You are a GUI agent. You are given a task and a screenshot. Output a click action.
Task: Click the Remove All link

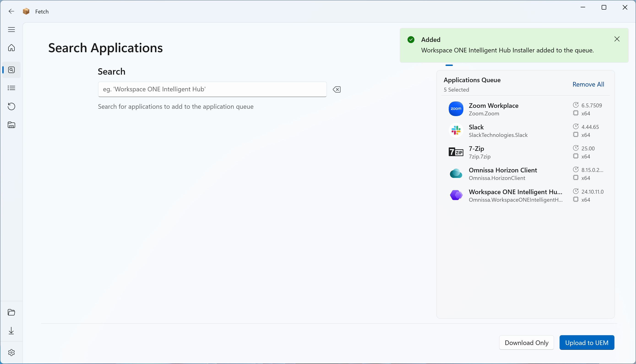pos(588,84)
